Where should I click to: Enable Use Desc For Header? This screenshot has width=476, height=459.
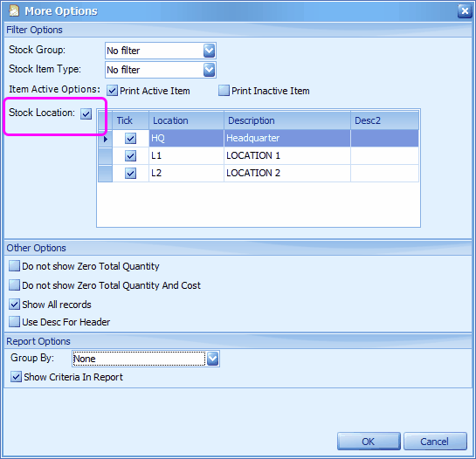pos(14,322)
